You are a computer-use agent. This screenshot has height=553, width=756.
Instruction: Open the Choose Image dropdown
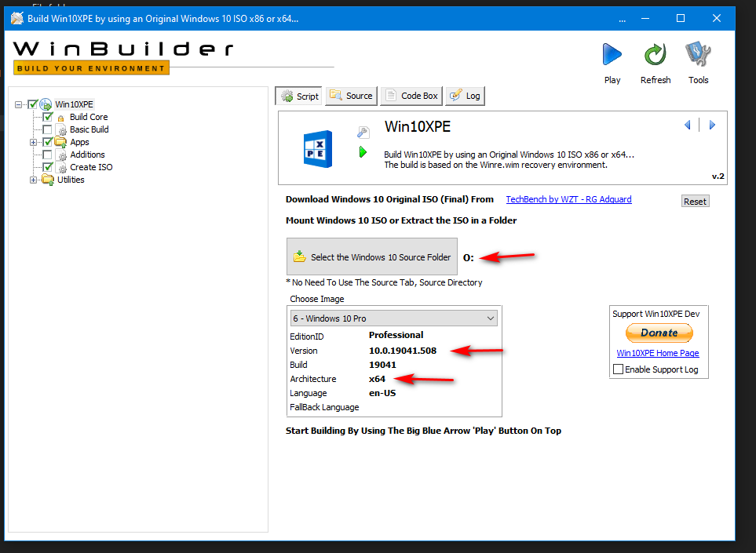[x=394, y=318]
